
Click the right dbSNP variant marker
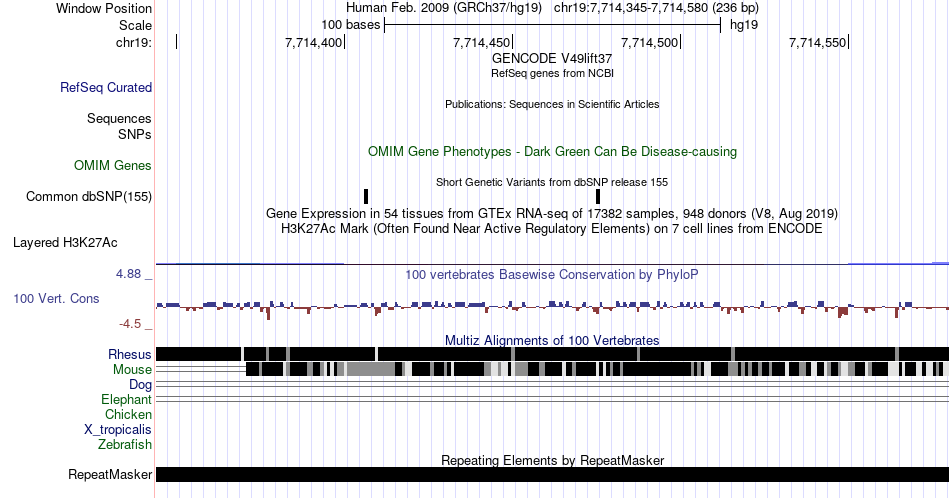click(x=598, y=196)
